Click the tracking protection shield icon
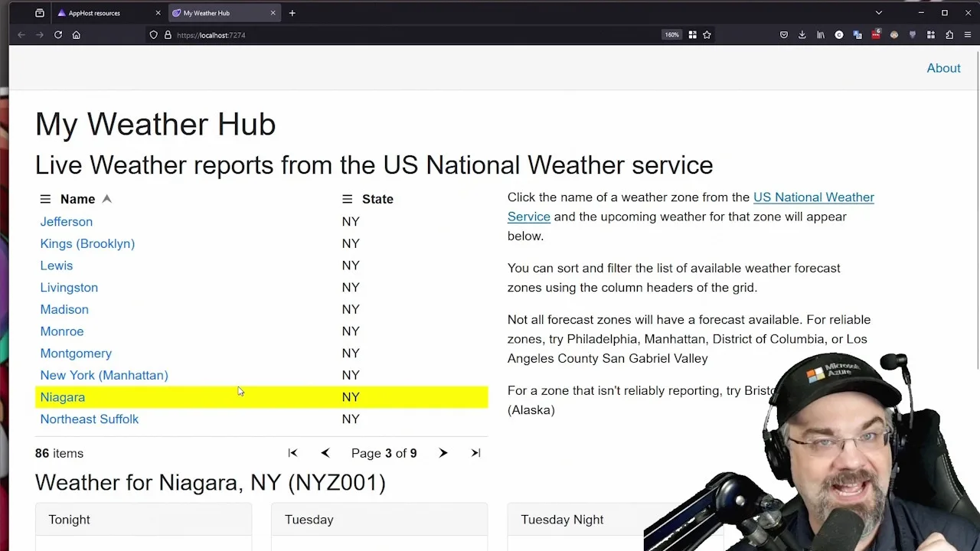The height and width of the screenshot is (551, 980). (x=153, y=34)
